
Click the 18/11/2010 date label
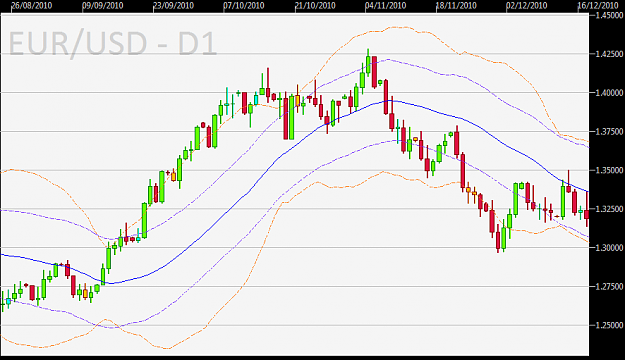tap(456, 6)
